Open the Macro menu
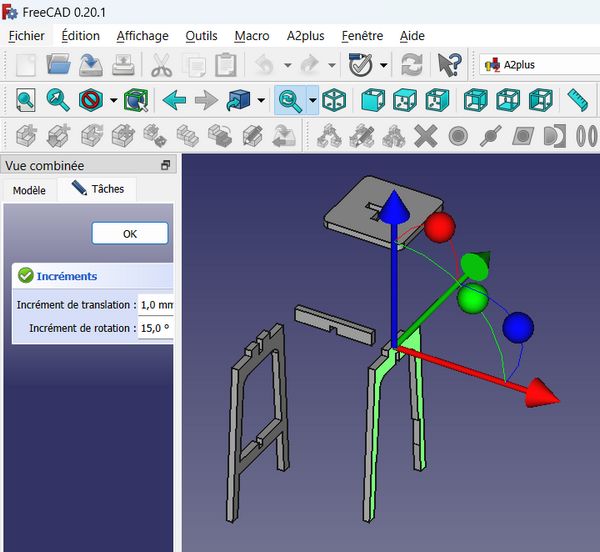Image resolution: width=600 pixels, height=552 pixels. (252, 35)
